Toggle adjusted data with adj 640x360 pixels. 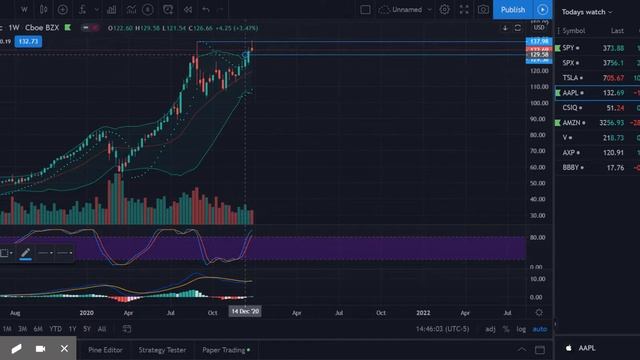click(x=490, y=329)
